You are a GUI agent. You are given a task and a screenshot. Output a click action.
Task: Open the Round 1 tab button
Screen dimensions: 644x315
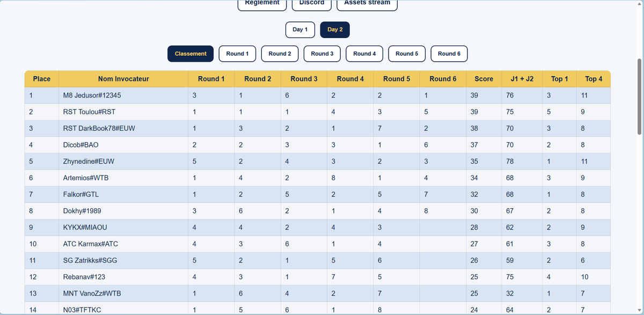tap(237, 54)
